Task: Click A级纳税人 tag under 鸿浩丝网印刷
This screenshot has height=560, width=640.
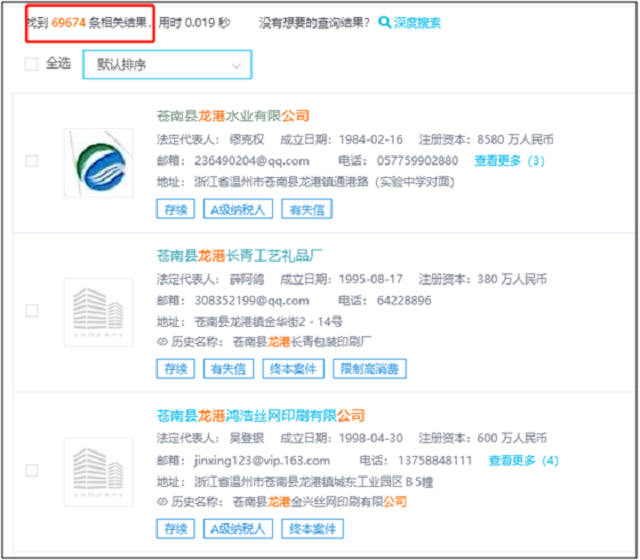Action: click(x=237, y=529)
